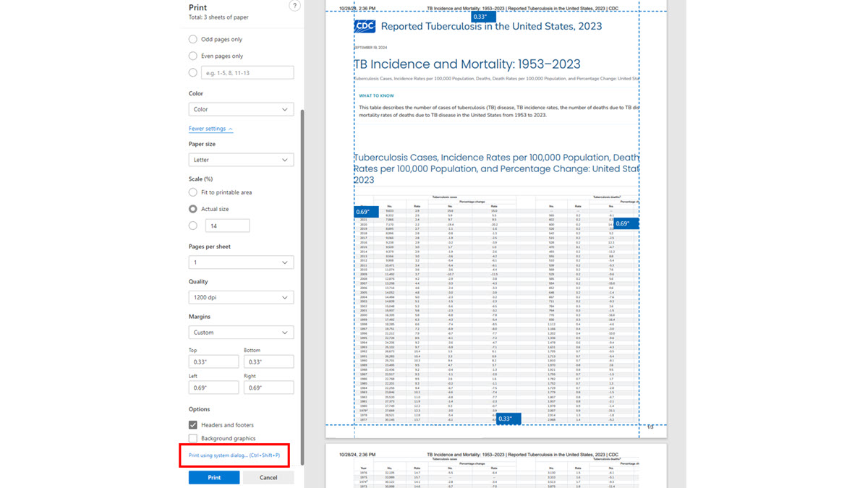Open the Pages per sheet dropdown
This screenshot has width=868, height=488.
(241, 262)
